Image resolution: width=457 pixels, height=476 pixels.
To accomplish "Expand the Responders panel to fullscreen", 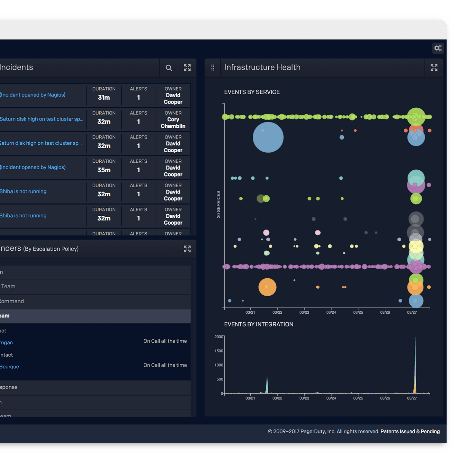I will tap(187, 249).
